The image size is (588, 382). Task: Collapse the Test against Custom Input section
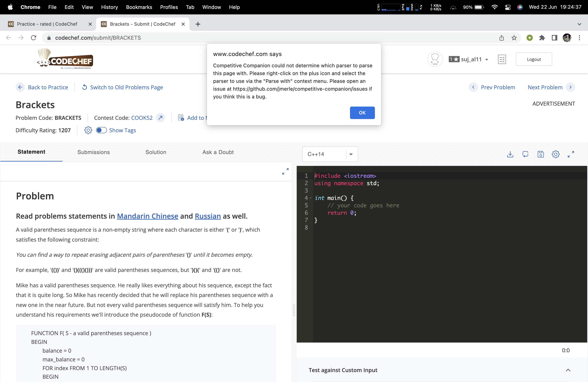[x=568, y=370]
